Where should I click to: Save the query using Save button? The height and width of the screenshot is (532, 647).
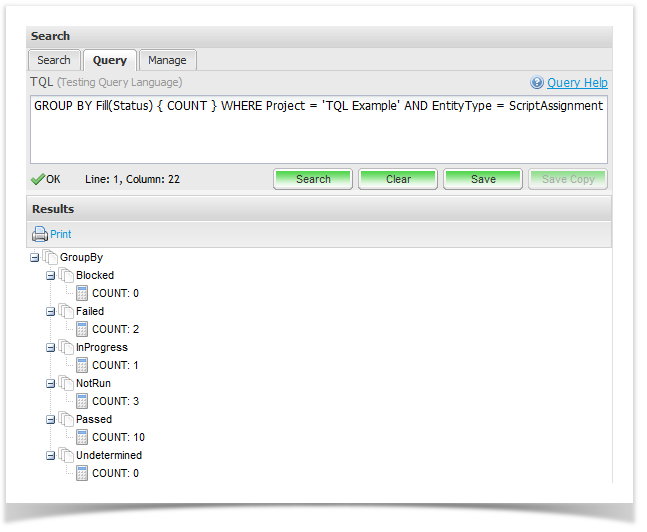point(483,179)
